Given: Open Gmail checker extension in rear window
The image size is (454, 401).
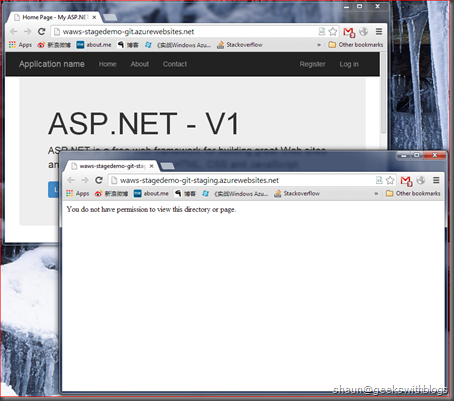Looking at the screenshot, I should [x=349, y=32].
